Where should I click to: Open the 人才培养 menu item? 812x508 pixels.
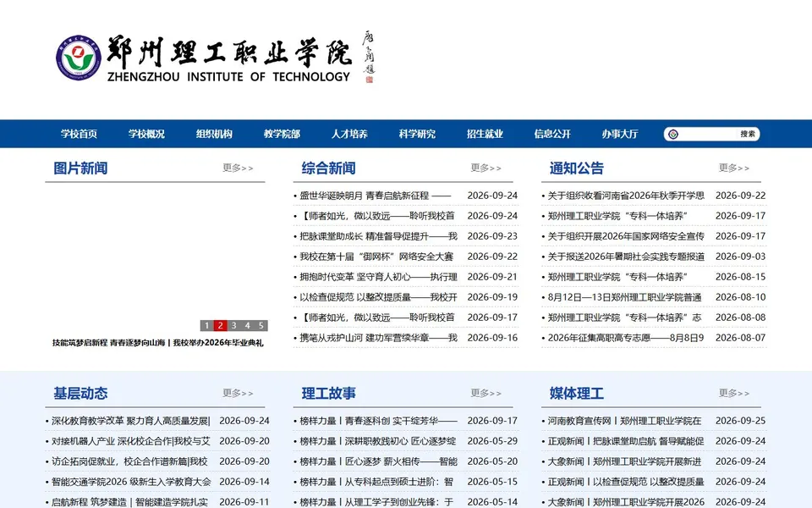[x=349, y=134]
